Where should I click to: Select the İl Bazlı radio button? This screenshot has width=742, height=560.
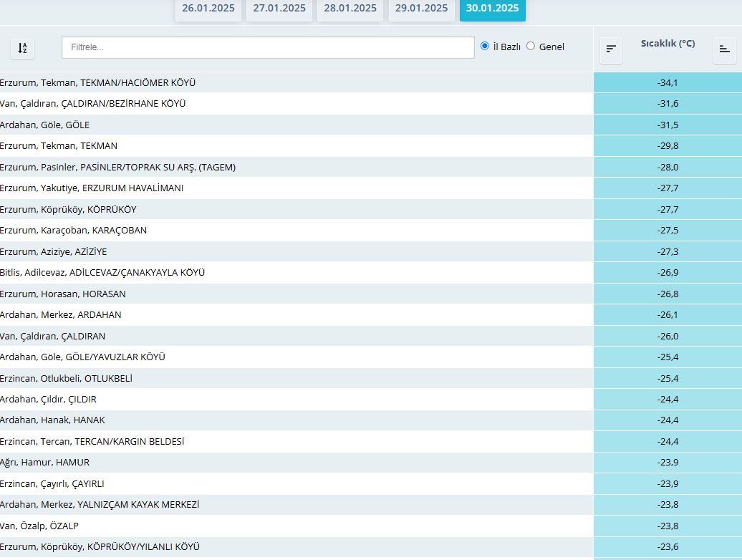tap(485, 46)
